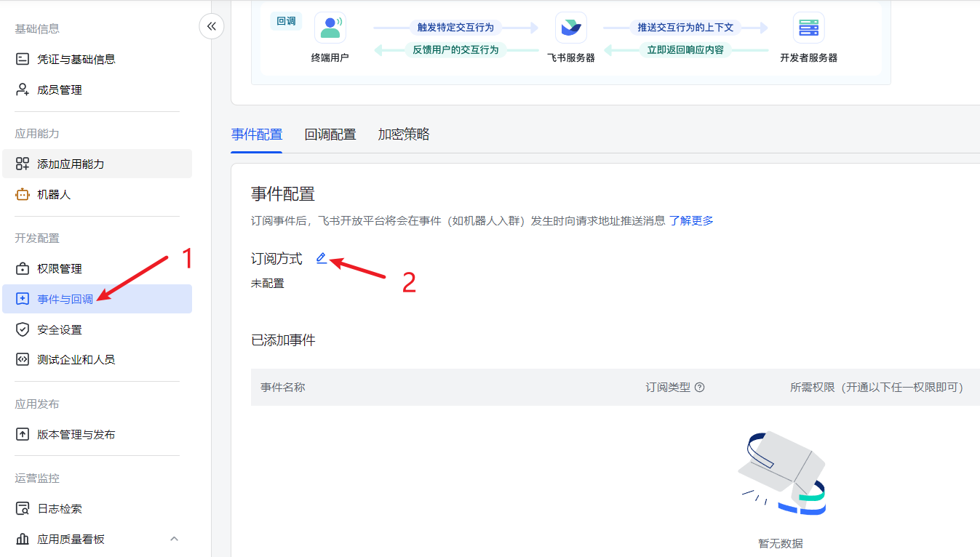
Task: Open 事件与回调 in the sidebar
Action: pos(65,299)
